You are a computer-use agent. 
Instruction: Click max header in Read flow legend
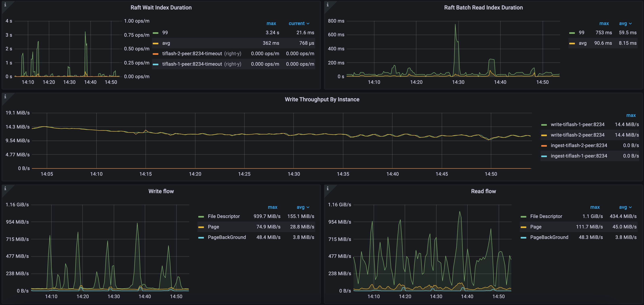595,207
